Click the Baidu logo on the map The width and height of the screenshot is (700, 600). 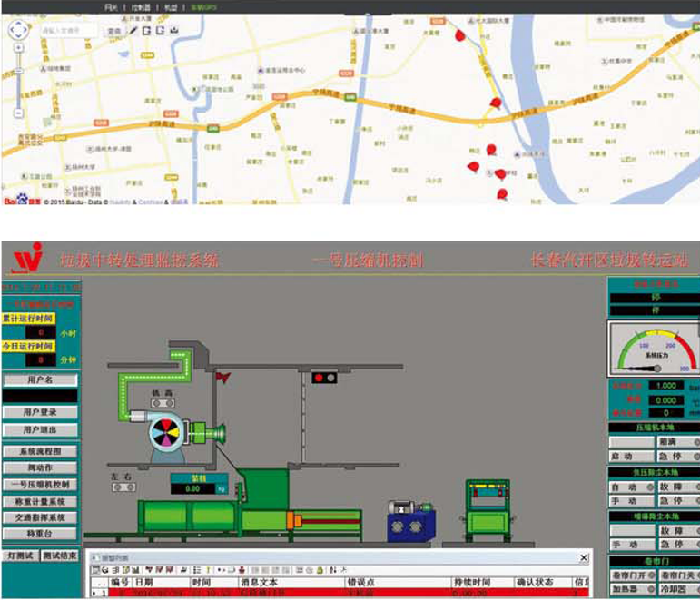[x=16, y=200]
